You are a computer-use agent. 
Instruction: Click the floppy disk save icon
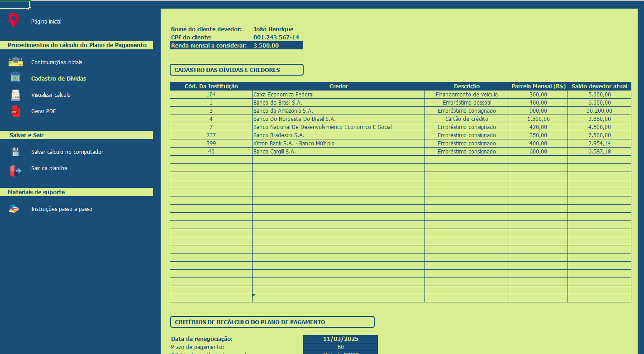point(15,152)
